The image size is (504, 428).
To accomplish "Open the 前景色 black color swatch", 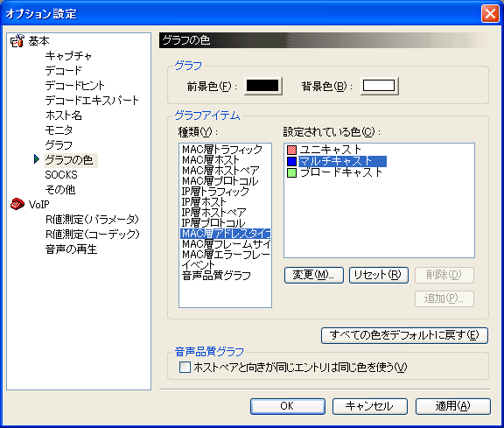I will coord(262,86).
